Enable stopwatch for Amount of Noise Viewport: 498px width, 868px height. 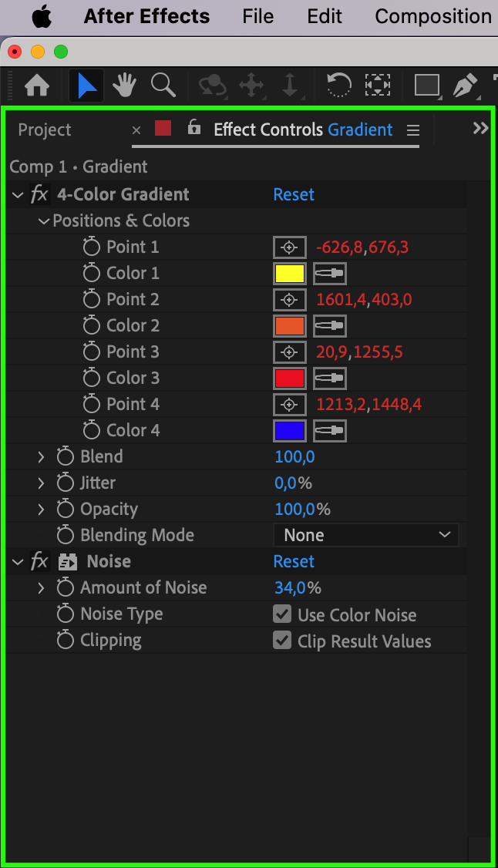tap(66, 587)
